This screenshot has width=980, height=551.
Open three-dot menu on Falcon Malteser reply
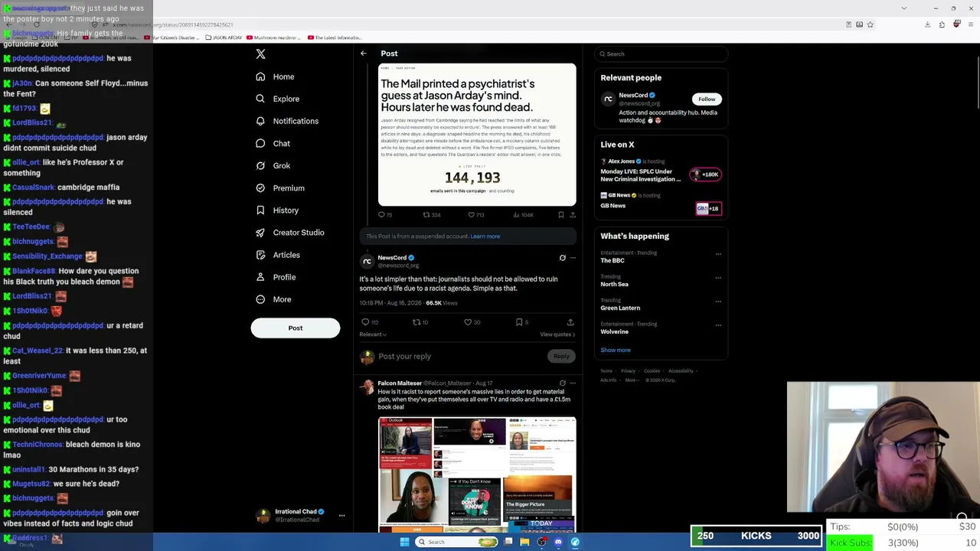coord(573,383)
